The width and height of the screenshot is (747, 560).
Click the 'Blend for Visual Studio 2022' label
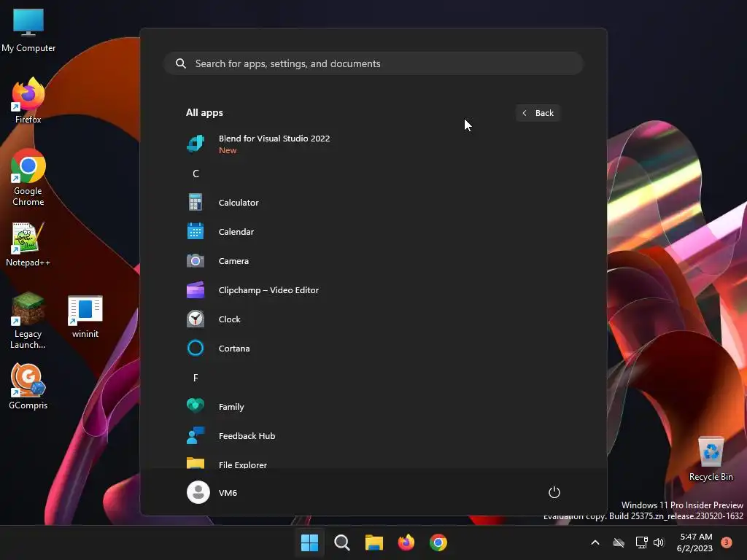[x=274, y=139]
